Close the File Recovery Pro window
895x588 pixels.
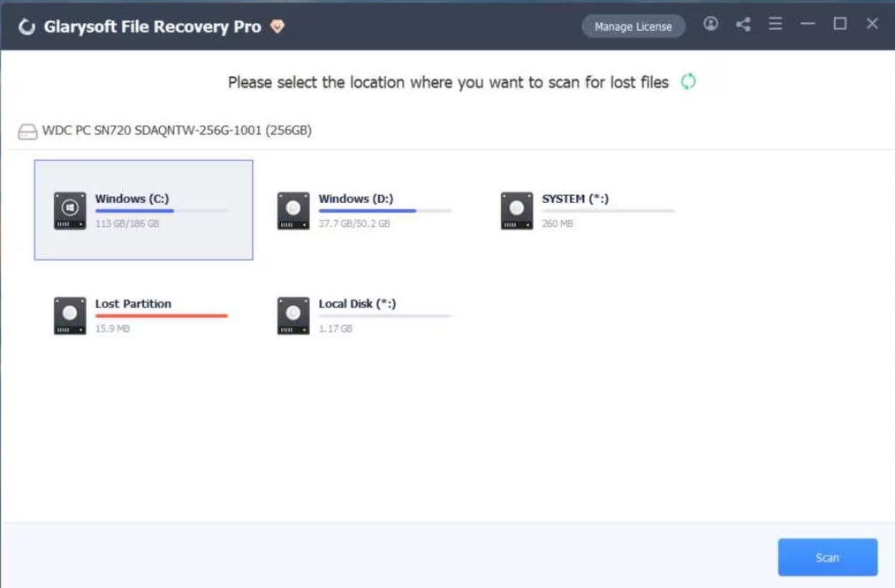click(872, 24)
